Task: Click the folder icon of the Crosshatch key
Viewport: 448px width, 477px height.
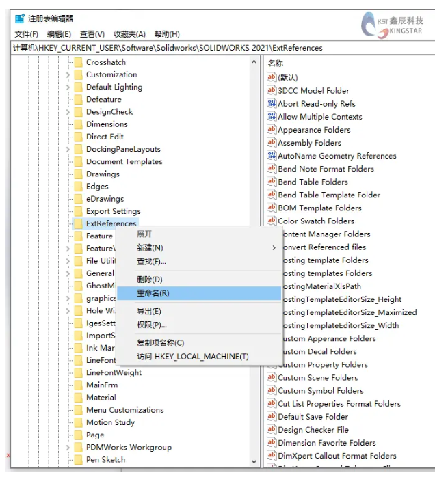Action: (x=79, y=62)
